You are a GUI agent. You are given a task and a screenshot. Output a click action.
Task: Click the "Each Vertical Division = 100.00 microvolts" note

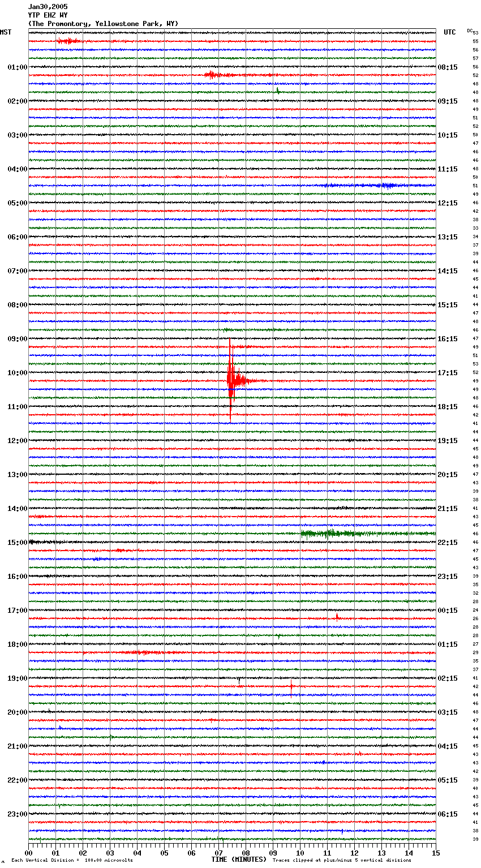pyautogui.click(x=72, y=861)
